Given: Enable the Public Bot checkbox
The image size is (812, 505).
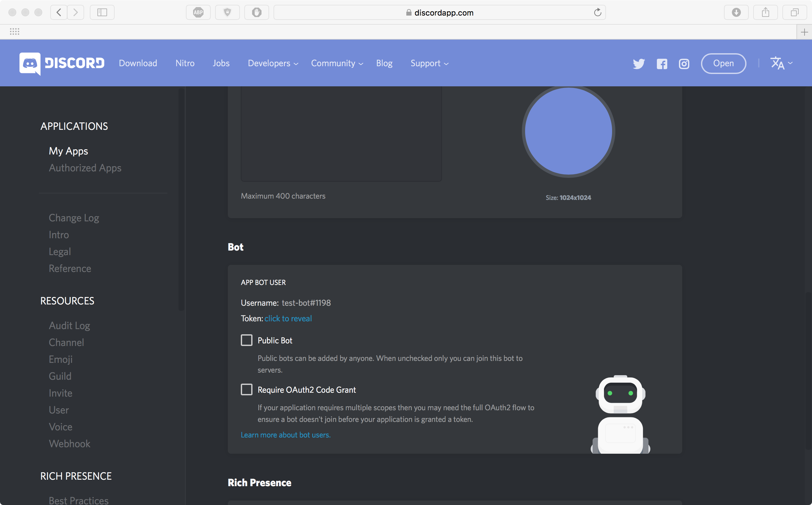Looking at the screenshot, I should (246, 340).
